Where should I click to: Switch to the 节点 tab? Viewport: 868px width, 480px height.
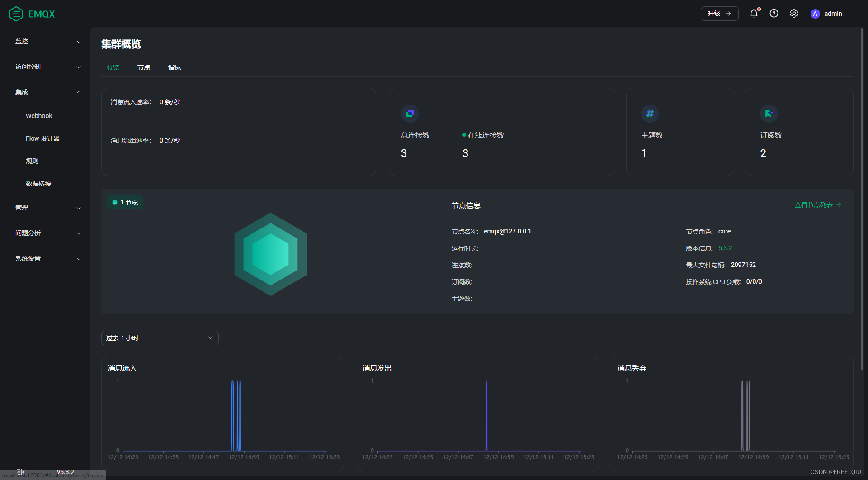tap(144, 67)
